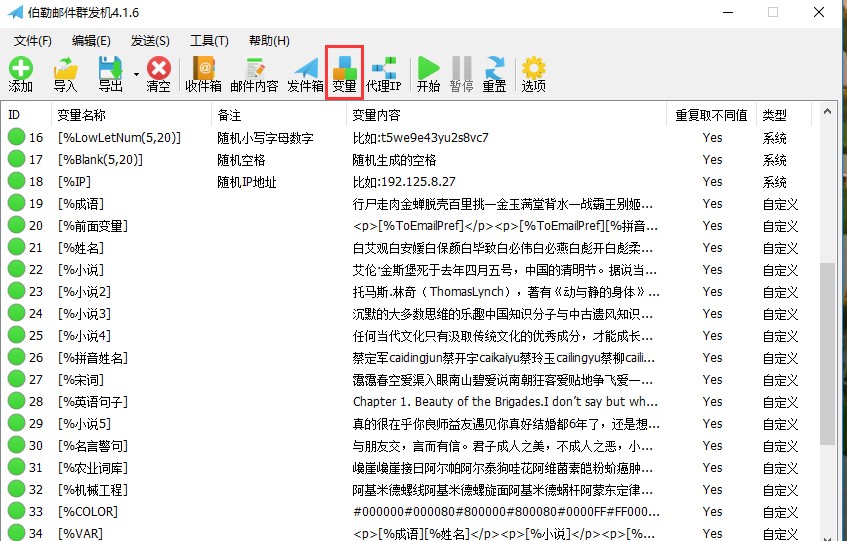
Task: Click the green status dot of row 33
Action: (x=17, y=511)
